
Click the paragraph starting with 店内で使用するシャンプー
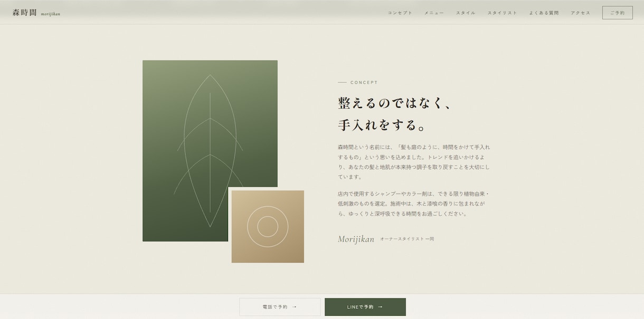click(414, 204)
